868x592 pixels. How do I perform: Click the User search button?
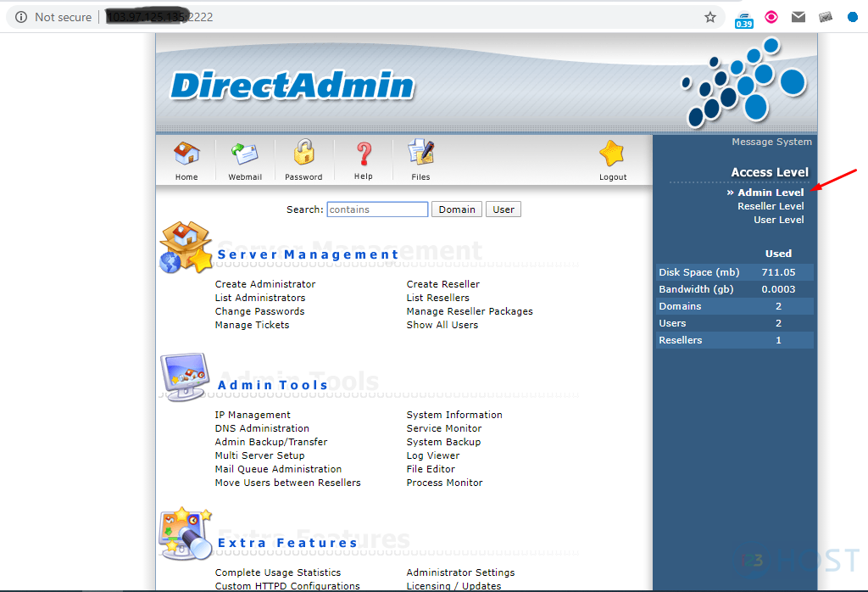pyautogui.click(x=504, y=209)
